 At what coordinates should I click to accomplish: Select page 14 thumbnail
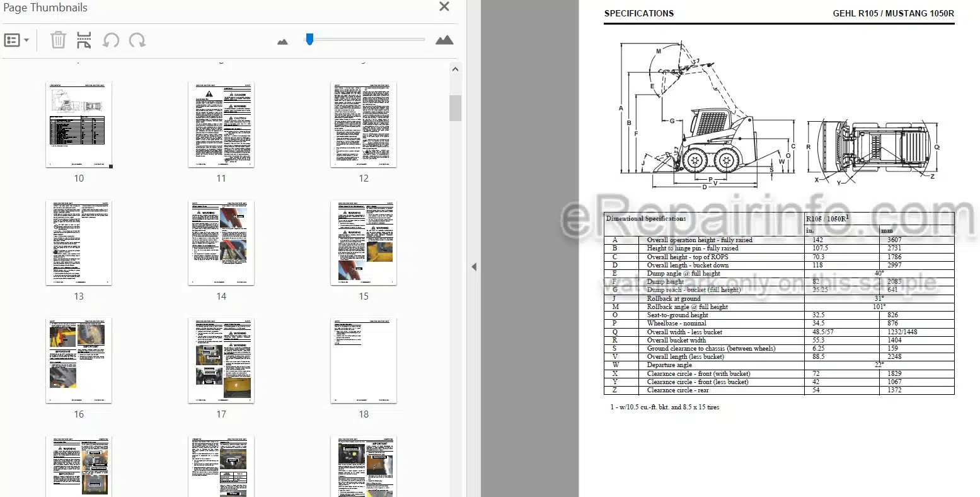click(x=221, y=243)
